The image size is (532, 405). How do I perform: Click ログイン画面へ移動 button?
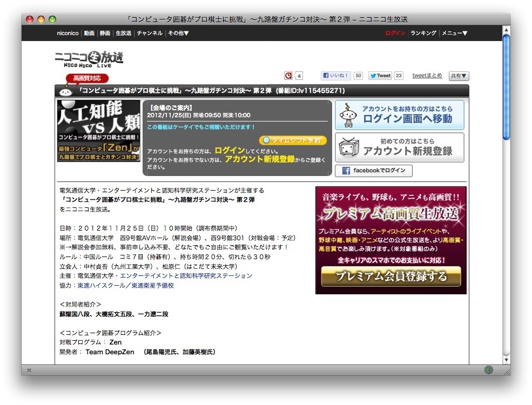click(x=400, y=115)
